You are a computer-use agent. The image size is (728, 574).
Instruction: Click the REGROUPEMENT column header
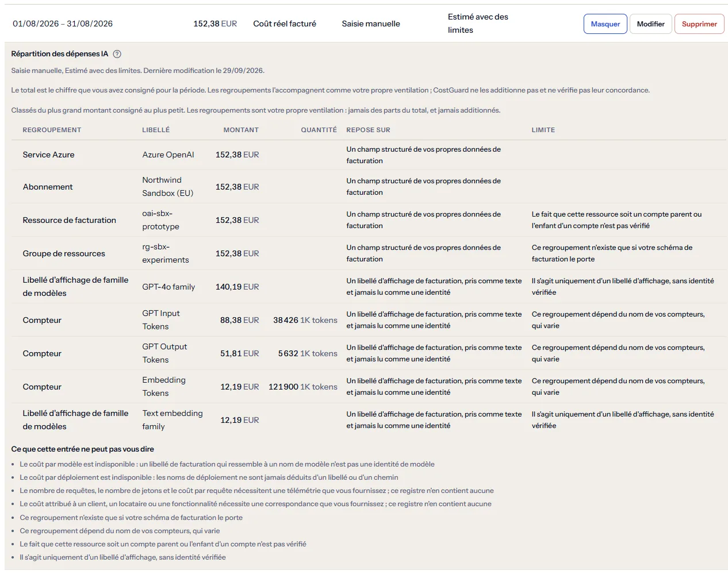[52, 130]
